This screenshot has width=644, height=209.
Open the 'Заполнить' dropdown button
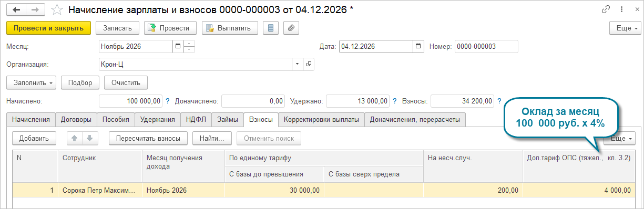point(31,82)
